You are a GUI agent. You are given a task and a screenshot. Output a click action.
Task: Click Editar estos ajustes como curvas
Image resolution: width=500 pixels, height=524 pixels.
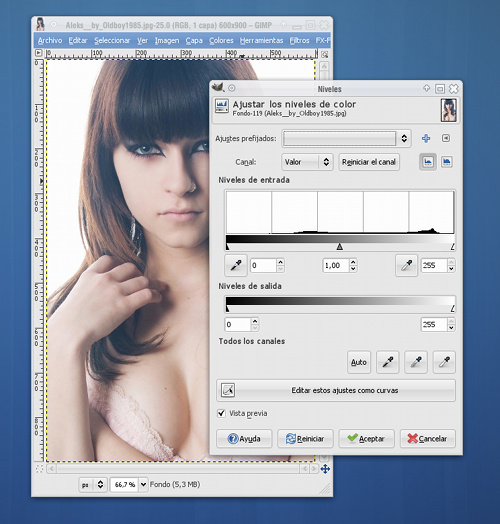tap(336, 390)
